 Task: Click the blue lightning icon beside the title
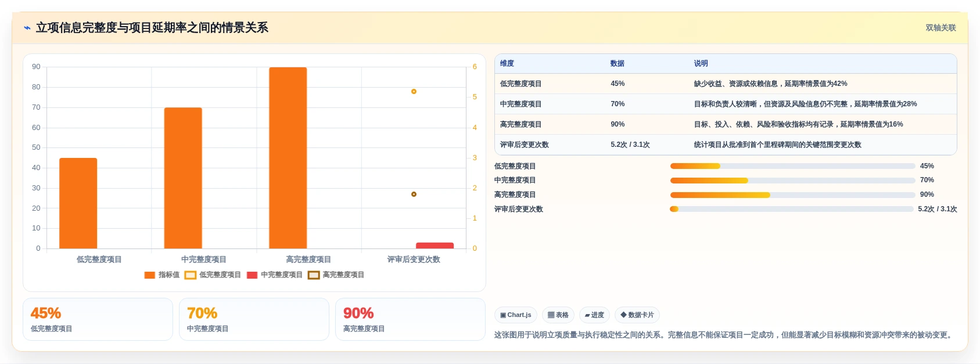tap(27, 28)
